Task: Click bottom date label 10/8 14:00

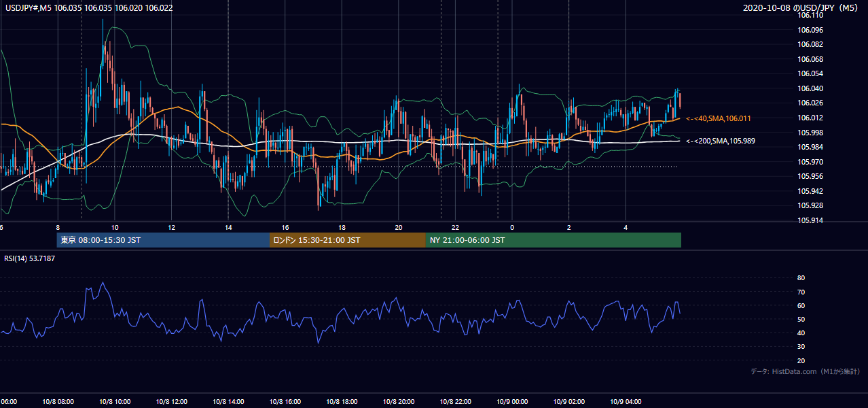Action: pos(228,402)
